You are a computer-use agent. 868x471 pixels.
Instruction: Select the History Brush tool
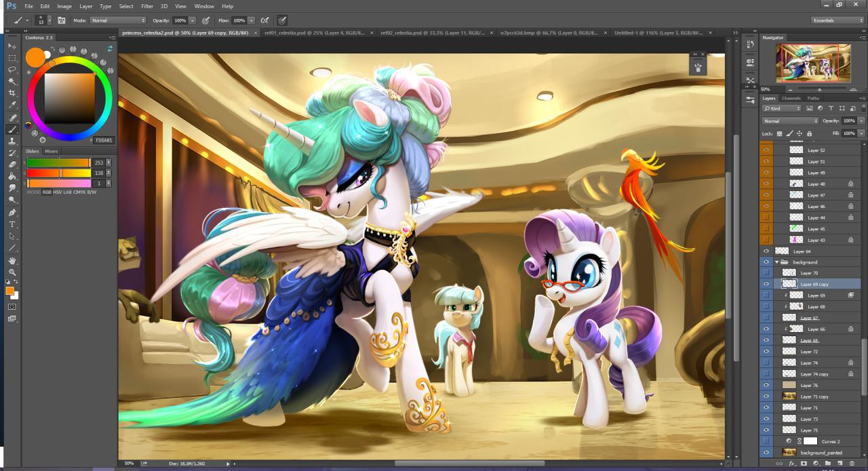click(x=12, y=152)
